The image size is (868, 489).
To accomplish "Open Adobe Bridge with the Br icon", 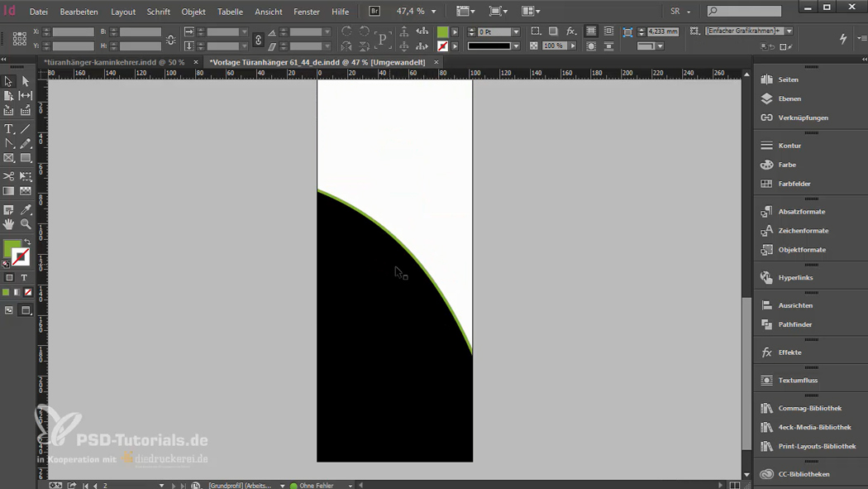I will [x=374, y=12].
